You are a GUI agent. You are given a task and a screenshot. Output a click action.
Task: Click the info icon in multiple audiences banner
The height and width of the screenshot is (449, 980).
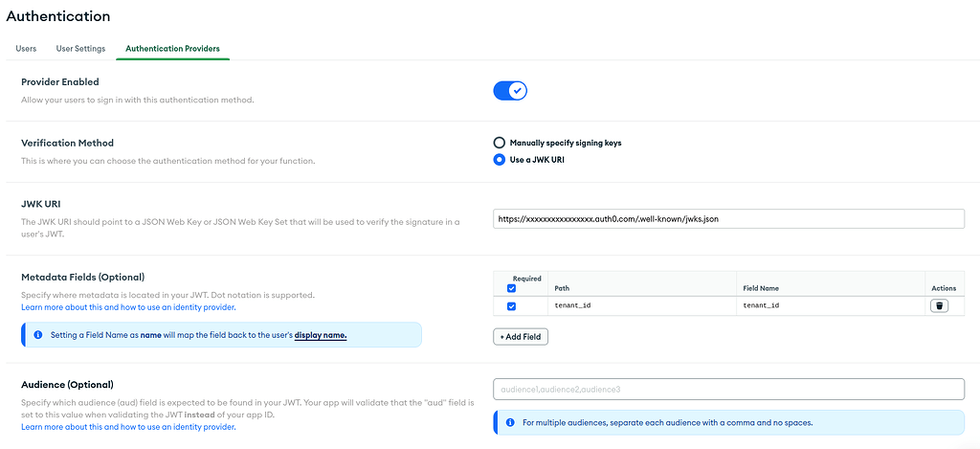tap(508, 422)
